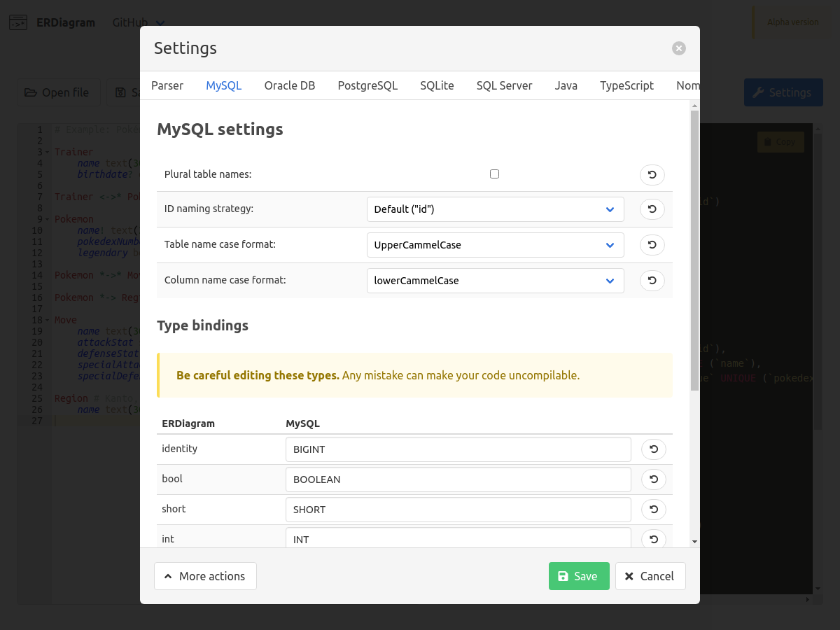Open the SQLite settings tab
The width and height of the screenshot is (840, 630).
tap(437, 85)
